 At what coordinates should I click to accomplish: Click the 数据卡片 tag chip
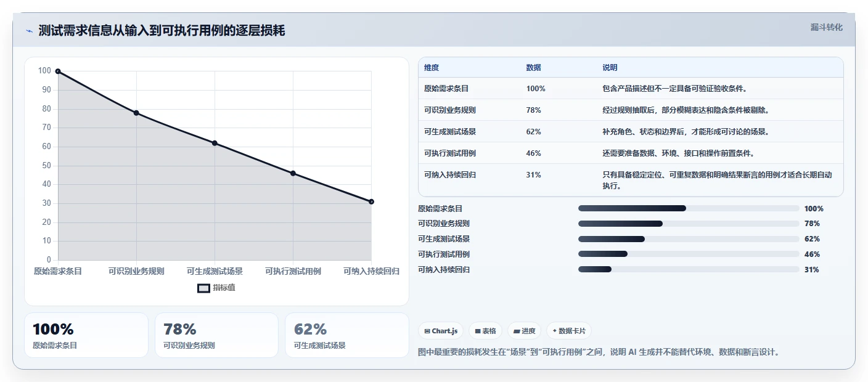(569, 331)
